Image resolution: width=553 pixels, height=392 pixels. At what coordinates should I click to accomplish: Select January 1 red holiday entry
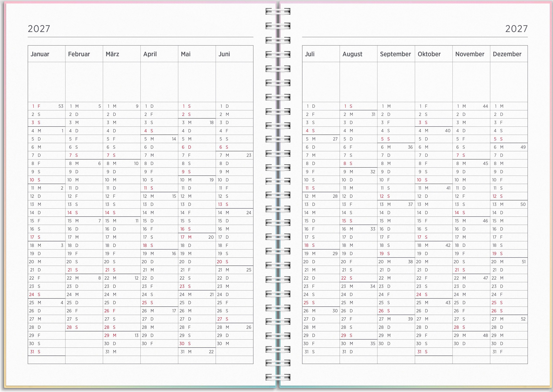point(36,106)
